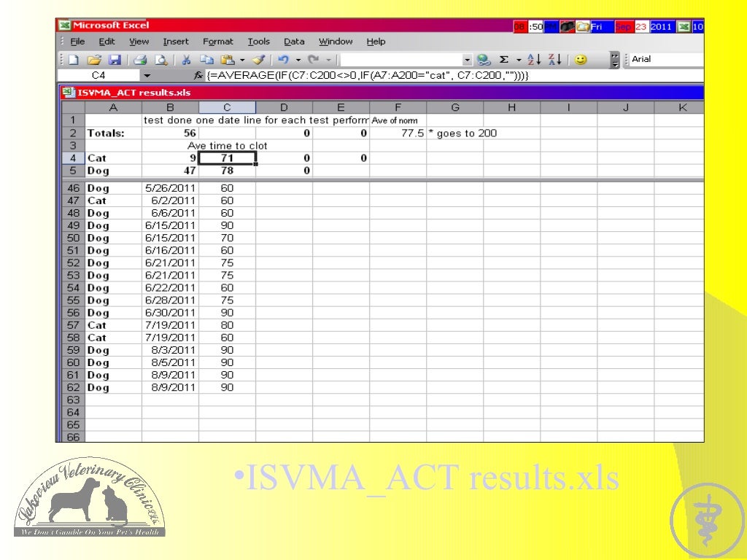Viewport: 747px width, 560px height.
Task: Click the ISVMA_ACT results.xls workbook icon
Action: pyautogui.click(x=68, y=93)
